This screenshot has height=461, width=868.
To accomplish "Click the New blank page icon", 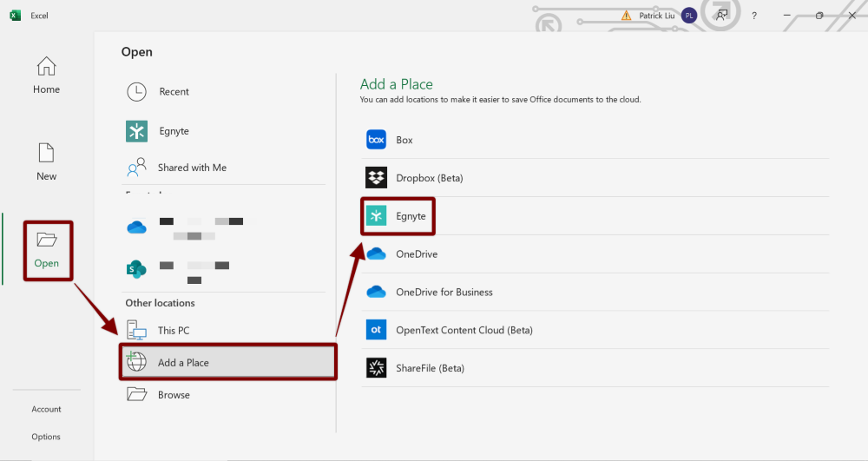I will 47,154.
